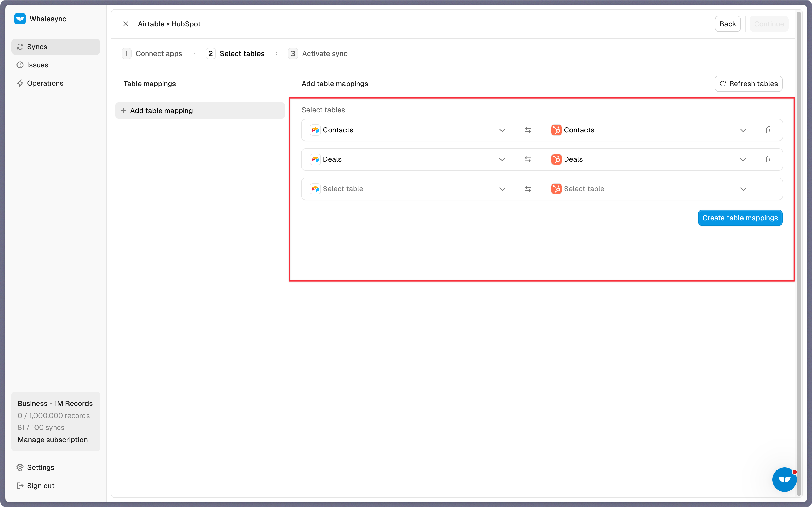Viewport: 812px width, 507px height.
Task: Delete the Deals mapping row
Action: [769, 159]
